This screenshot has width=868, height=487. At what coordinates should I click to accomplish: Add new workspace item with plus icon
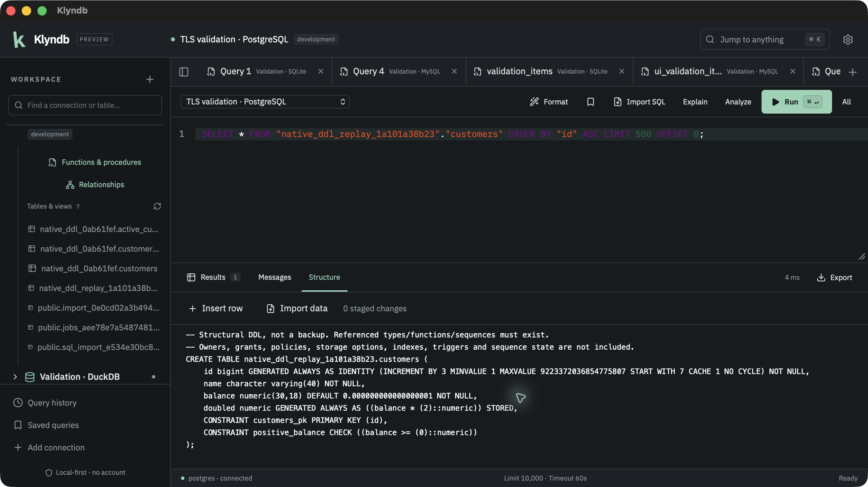coord(150,79)
